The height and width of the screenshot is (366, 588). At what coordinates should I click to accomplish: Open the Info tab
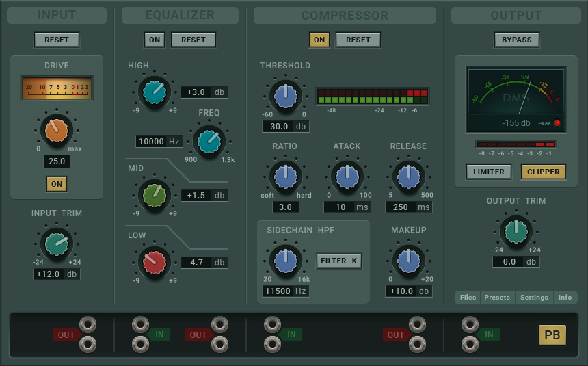tap(565, 298)
